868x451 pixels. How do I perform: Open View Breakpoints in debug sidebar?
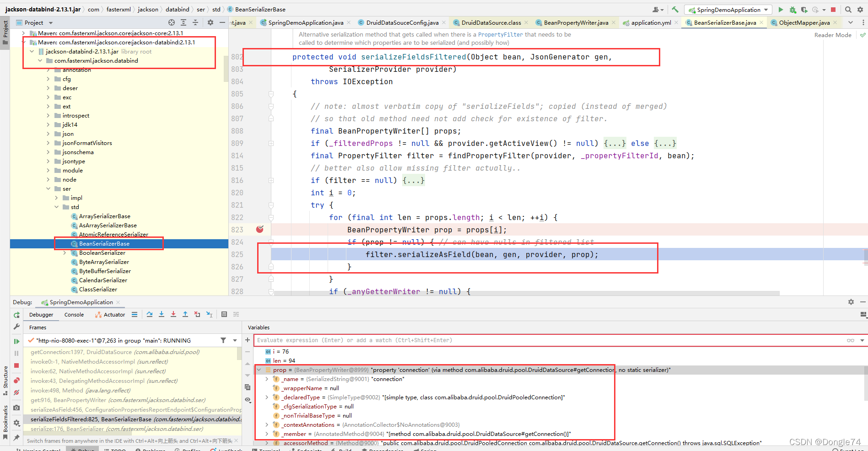point(16,381)
